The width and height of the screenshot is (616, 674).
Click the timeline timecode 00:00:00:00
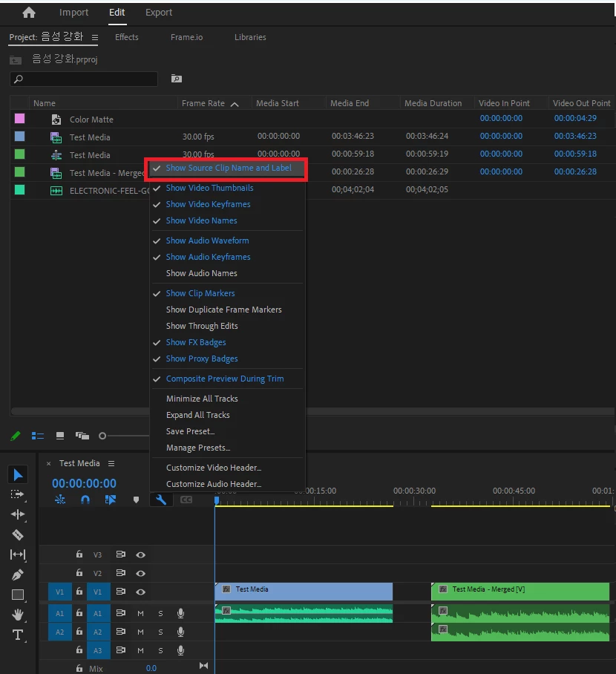[85, 483]
